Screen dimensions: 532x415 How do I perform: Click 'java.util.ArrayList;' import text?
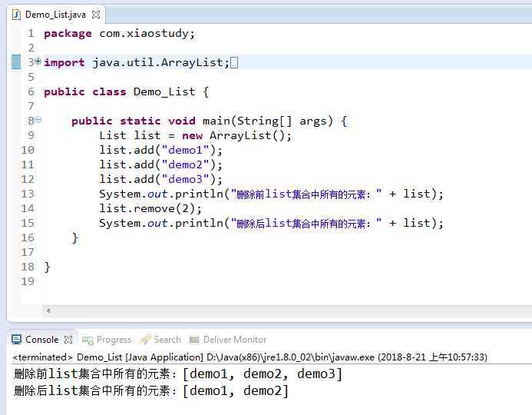tap(160, 62)
